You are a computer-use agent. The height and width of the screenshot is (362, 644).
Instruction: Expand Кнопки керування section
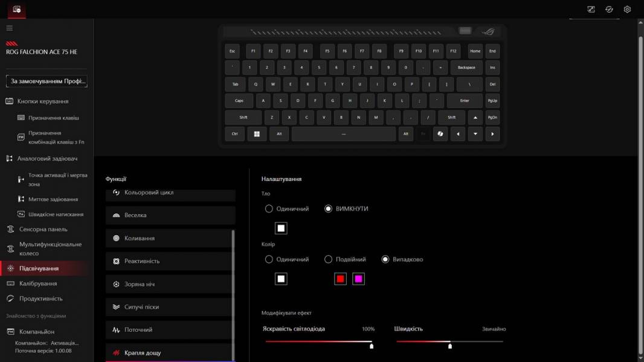pyautogui.click(x=42, y=101)
